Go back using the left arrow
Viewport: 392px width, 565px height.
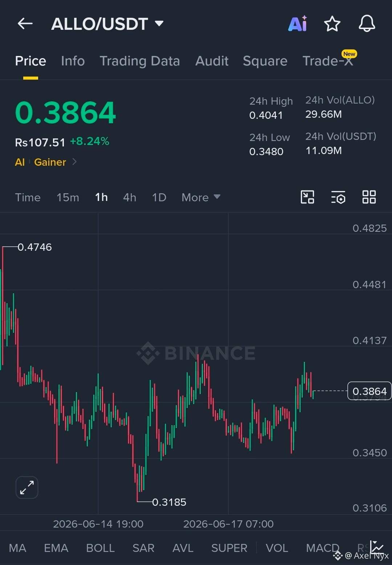pyautogui.click(x=25, y=24)
